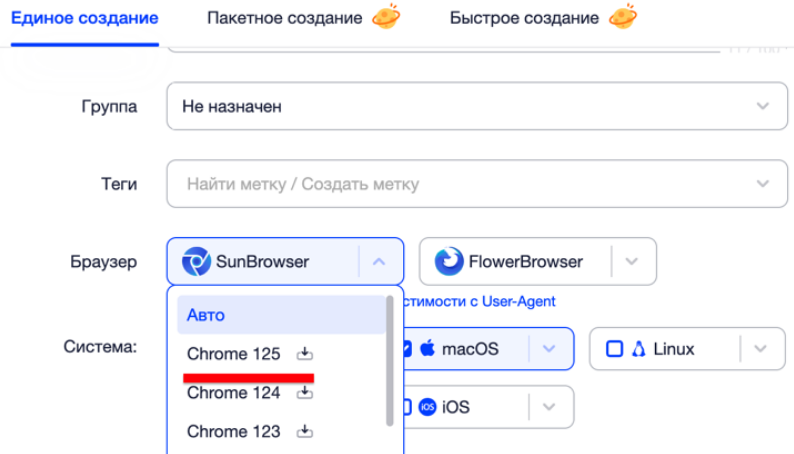Click the Chrome 125 download icon

pos(306,354)
